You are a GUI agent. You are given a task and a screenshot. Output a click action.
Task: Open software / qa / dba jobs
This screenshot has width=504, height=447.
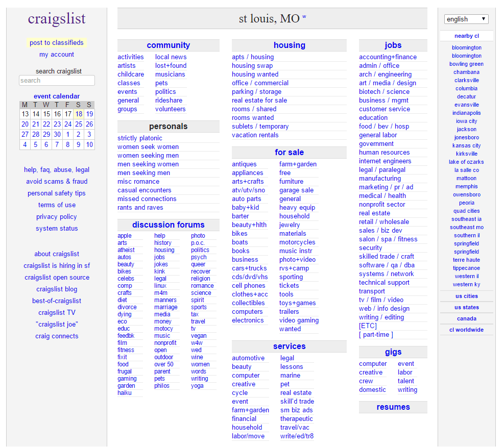(387, 265)
